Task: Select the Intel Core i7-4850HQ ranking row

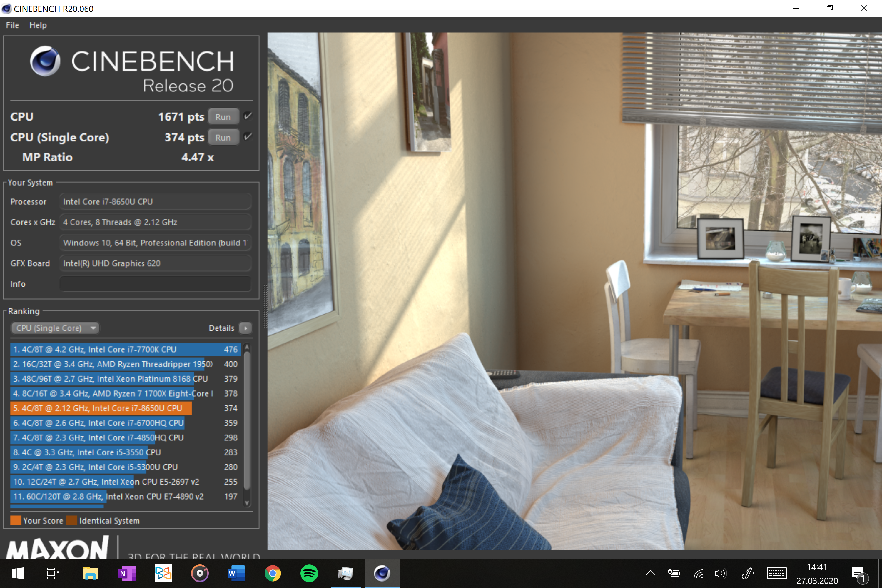Action: [126, 438]
